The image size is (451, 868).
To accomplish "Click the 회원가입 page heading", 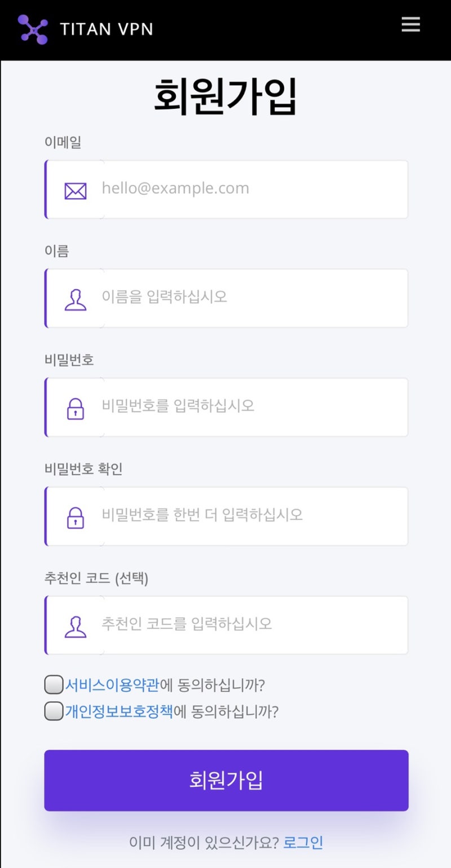I will pos(225,96).
